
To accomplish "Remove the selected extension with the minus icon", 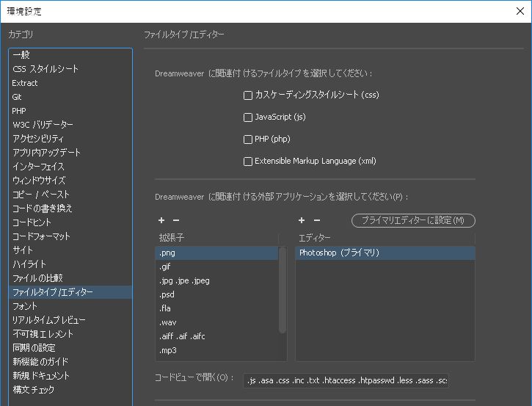I will point(176,220).
